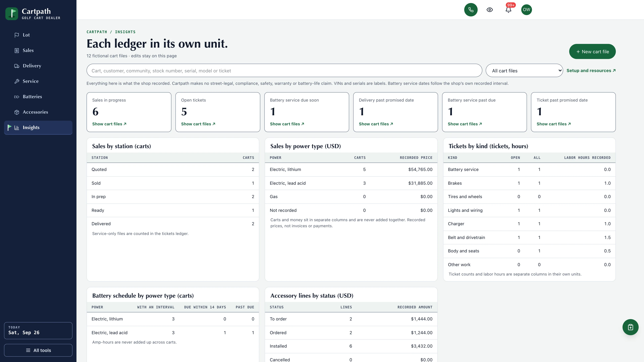
Task: Click the Brakes ticket kind row
Action: click(x=529, y=183)
